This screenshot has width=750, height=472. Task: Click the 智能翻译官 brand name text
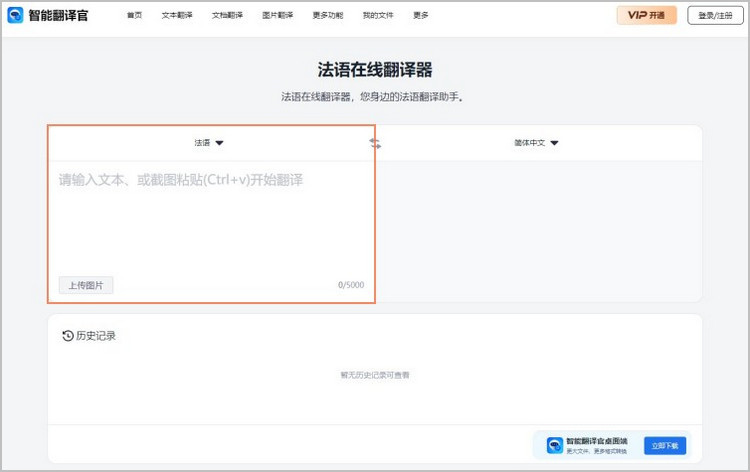(58, 15)
